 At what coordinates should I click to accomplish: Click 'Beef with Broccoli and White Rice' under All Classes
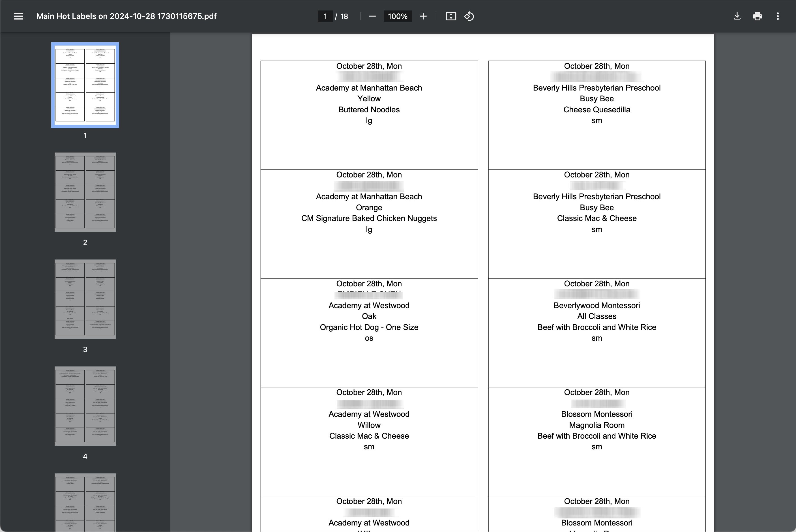coord(597,327)
